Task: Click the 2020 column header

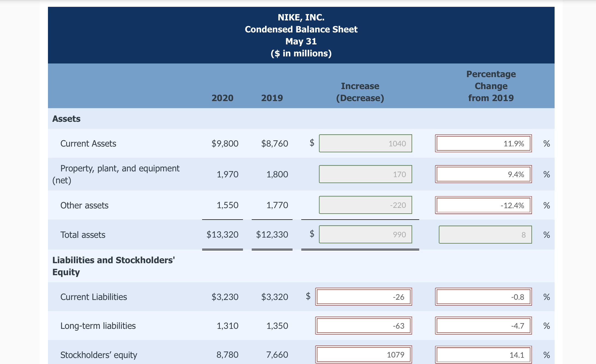Action: tap(222, 98)
